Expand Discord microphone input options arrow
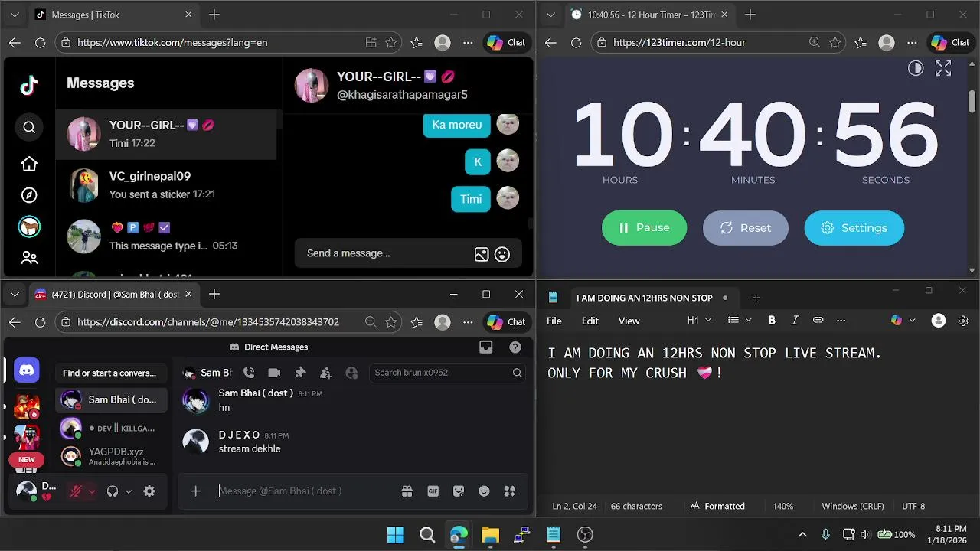The image size is (980, 551). click(92, 491)
